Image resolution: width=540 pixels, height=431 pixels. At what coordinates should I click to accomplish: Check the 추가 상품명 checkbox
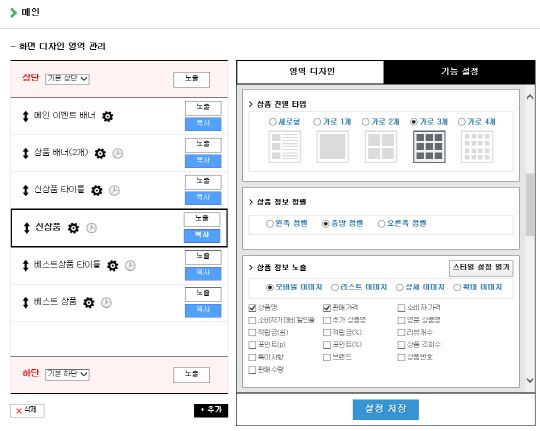pos(327,320)
